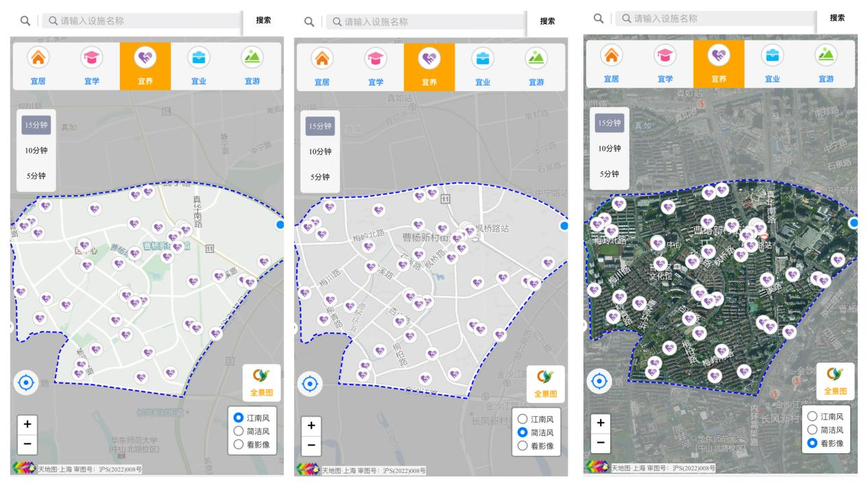Select 简洁风 radio in middle panel
The height and width of the screenshot is (488, 868).
click(522, 432)
